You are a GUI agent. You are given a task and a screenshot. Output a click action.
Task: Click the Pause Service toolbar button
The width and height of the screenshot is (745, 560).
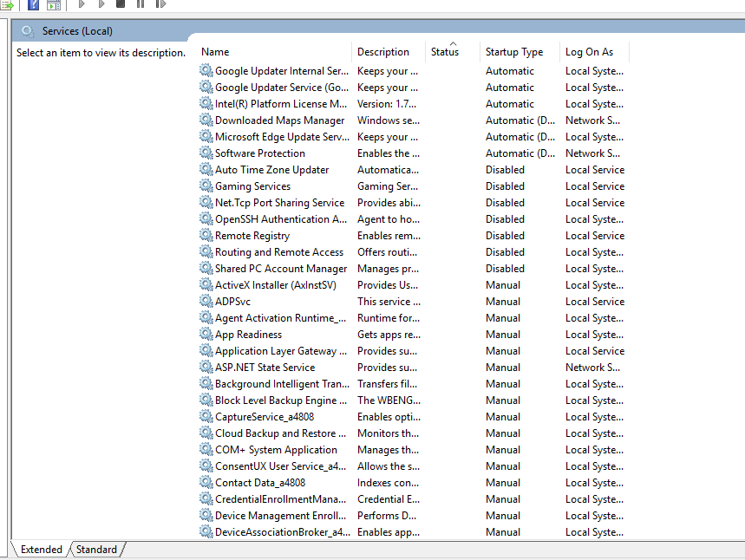coord(141,3)
